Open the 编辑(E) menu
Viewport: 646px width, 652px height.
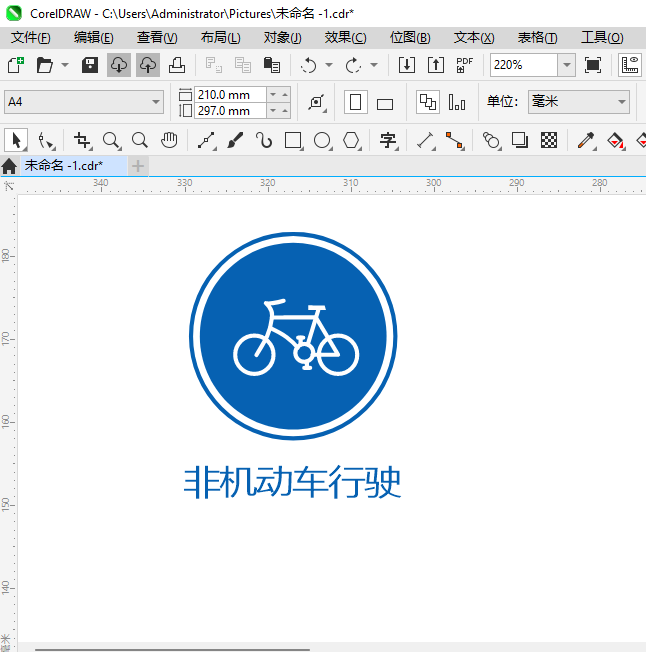click(x=94, y=38)
